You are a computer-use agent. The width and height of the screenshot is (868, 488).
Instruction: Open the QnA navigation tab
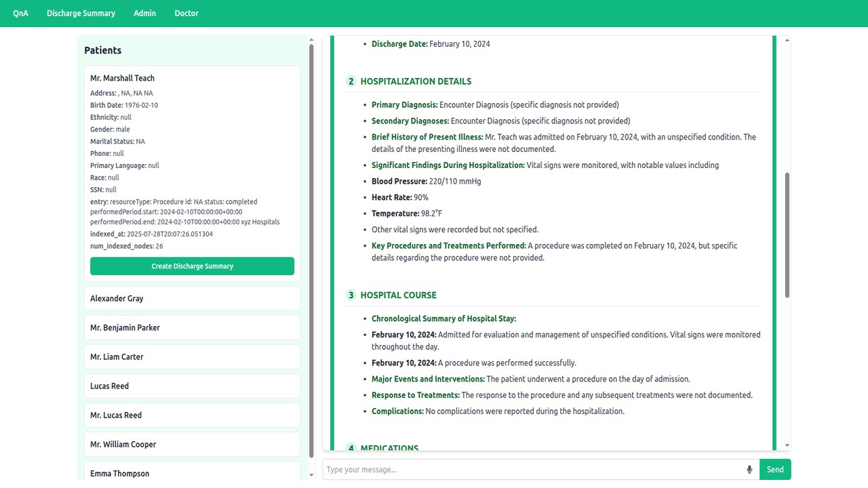pyautogui.click(x=21, y=13)
